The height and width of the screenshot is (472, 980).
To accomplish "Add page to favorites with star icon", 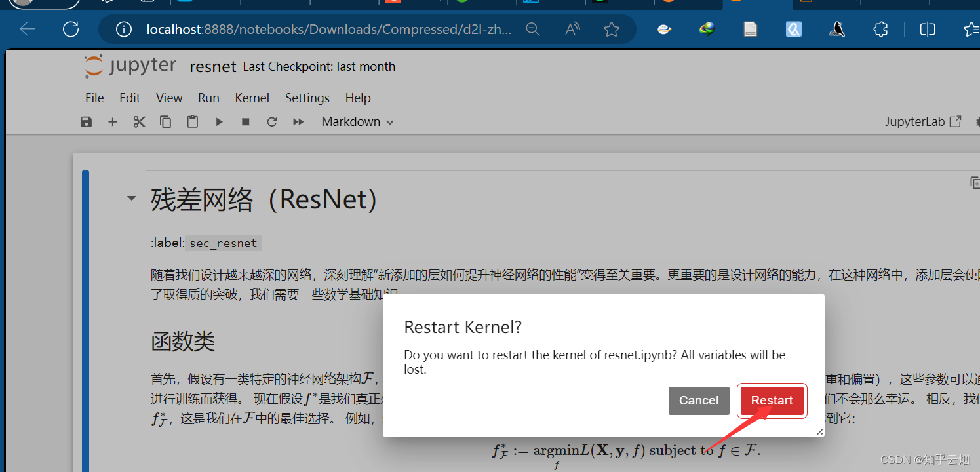I will click(612, 29).
